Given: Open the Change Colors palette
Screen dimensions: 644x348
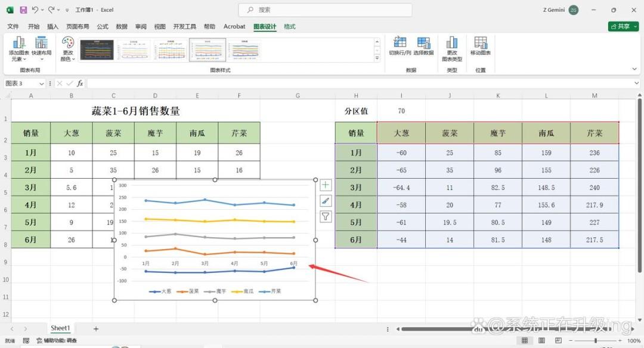Looking at the screenshot, I should tap(68, 49).
